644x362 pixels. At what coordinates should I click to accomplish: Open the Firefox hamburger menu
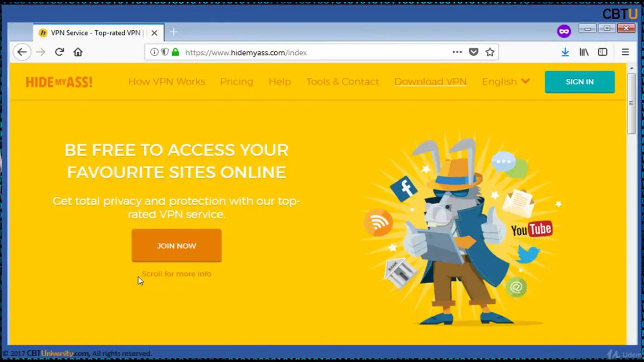tap(625, 52)
